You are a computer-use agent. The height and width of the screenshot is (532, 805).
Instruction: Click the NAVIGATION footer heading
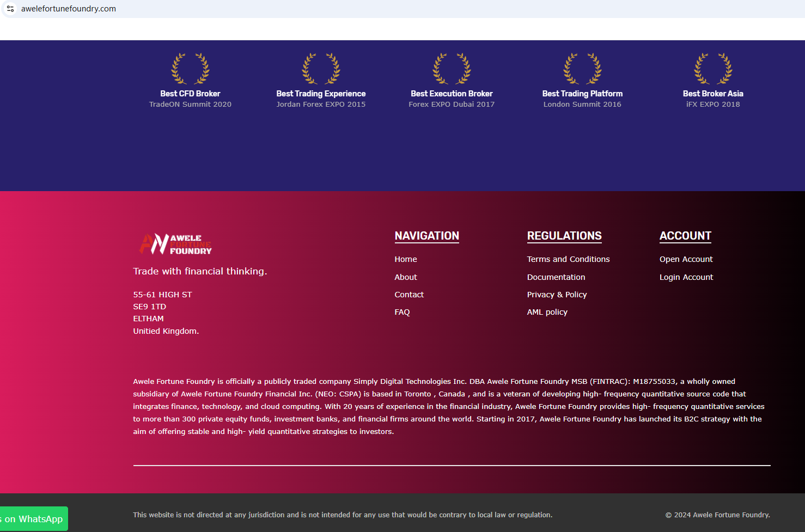pyautogui.click(x=427, y=236)
